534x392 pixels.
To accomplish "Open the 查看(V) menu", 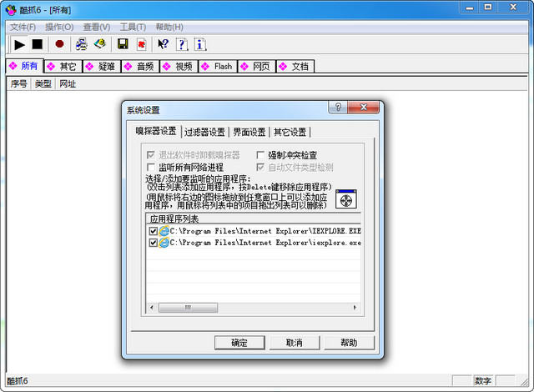I will click(97, 27).
